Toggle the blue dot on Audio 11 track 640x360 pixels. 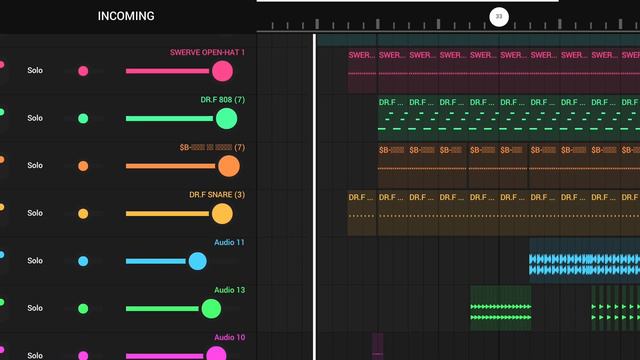pos(83,261)
